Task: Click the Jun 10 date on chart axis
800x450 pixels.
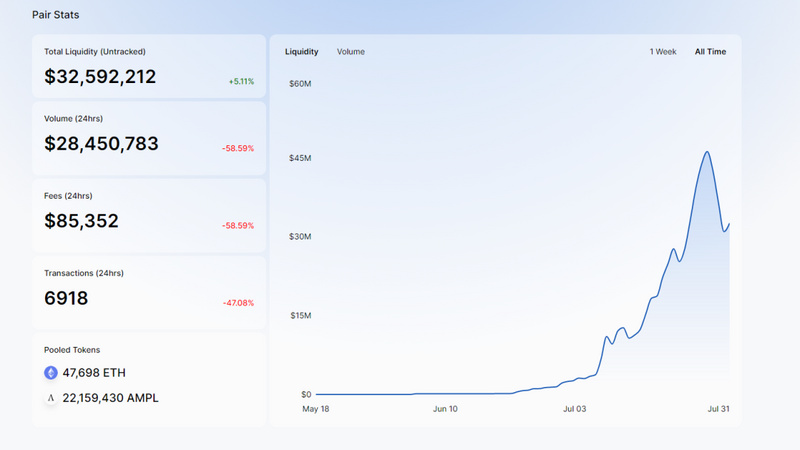Action: click(x=445, y=409)
